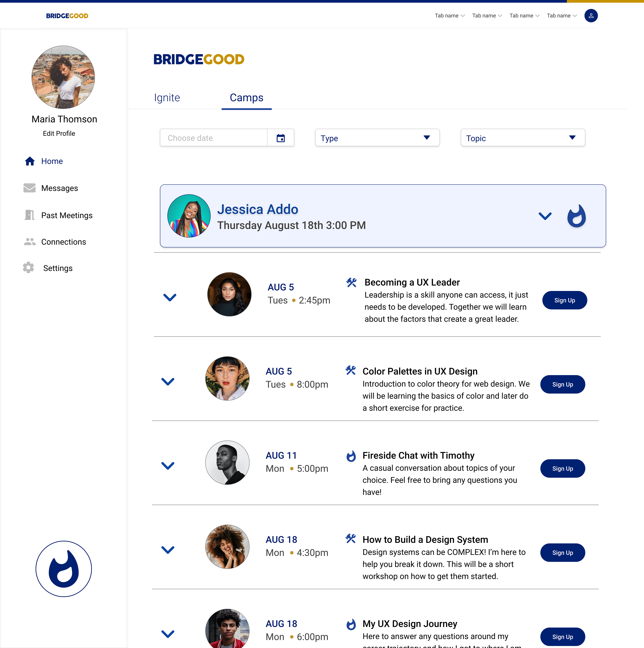644x648 pixels.
Task: Open Messages from the envelope icon
Action: pyautogui.click(x=30, y=188)
